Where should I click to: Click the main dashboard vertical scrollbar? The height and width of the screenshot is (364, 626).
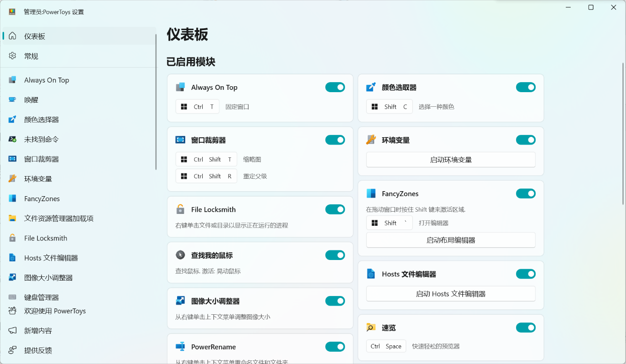click(x=623, y=133)
